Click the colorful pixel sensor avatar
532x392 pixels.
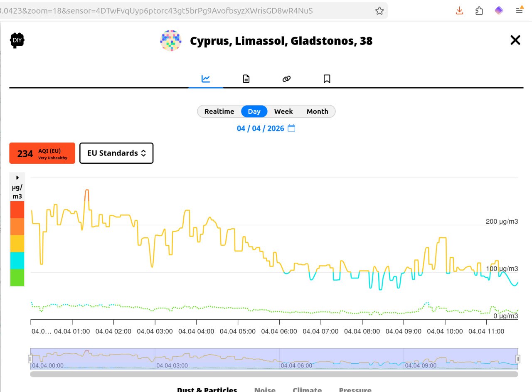[x=171, y=41]
